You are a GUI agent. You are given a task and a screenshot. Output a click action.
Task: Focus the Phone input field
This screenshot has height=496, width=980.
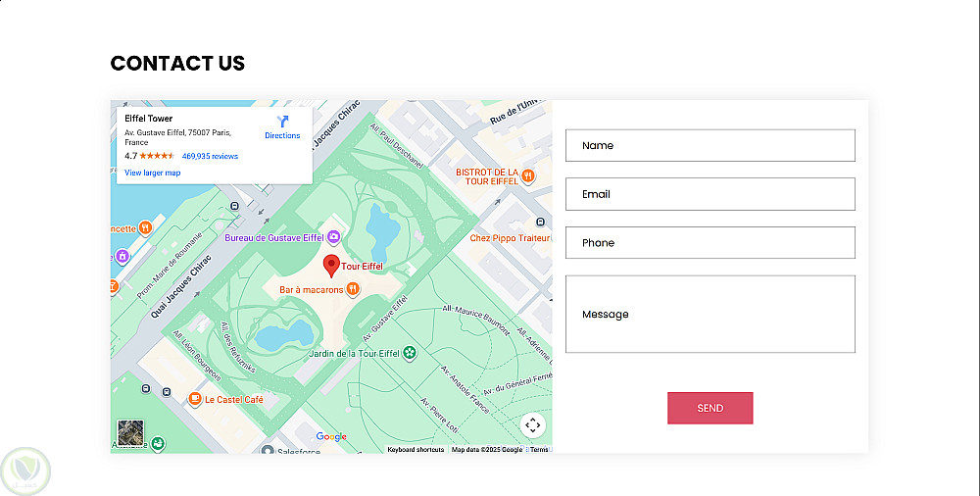[x=710, y=243]
